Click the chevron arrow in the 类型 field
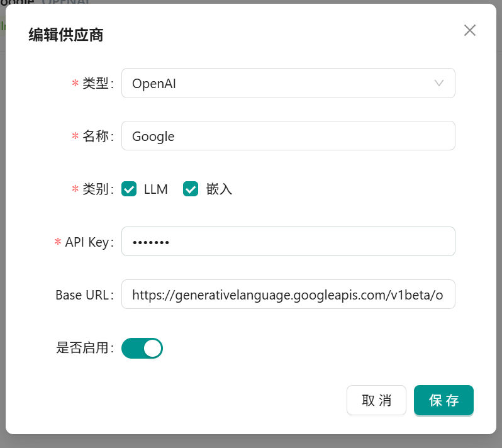The width and height of the screenshot is (502, 448). point(439,83)
